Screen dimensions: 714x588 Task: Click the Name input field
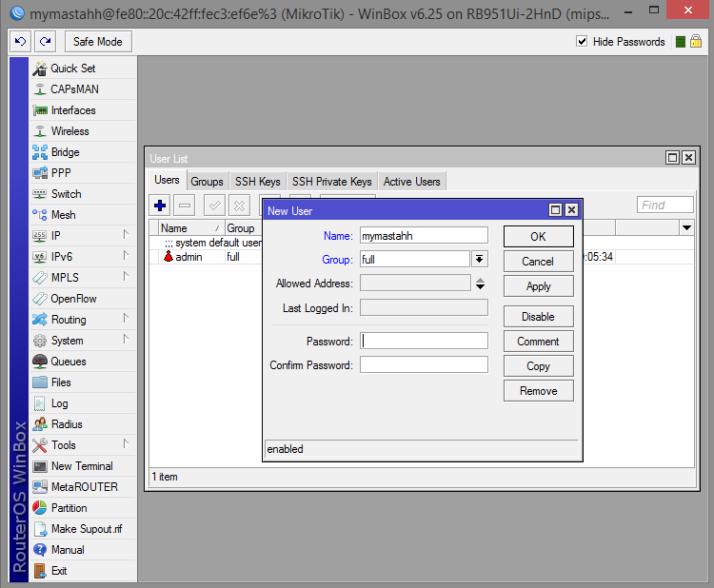pyautogui.click(x=424, y=236)
